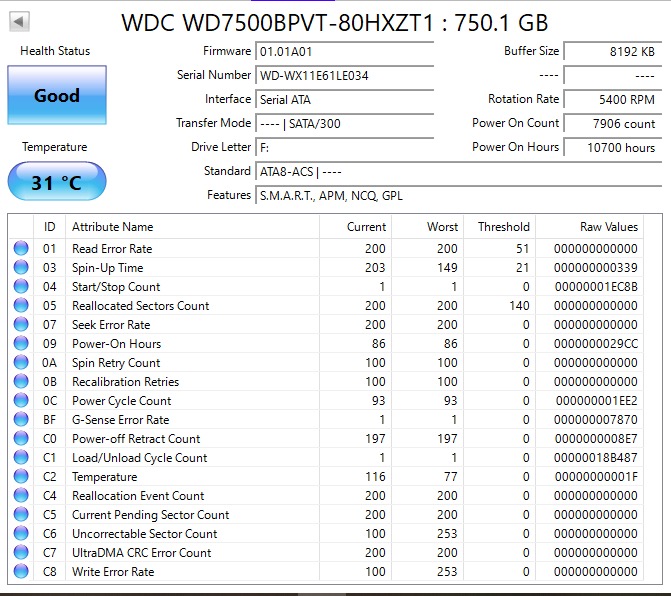
Task: Click the status icon for Uncorrectable Sector Count
Action: coord(21,533)
